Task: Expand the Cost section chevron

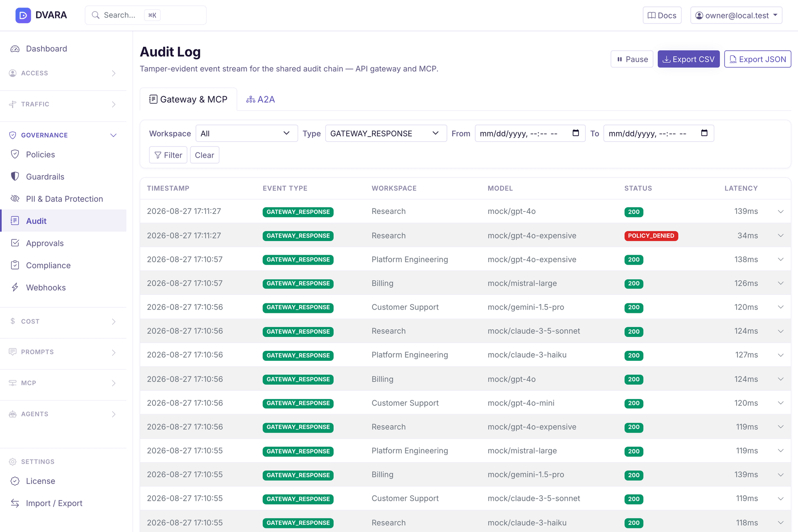Action: tap(114, 322)
